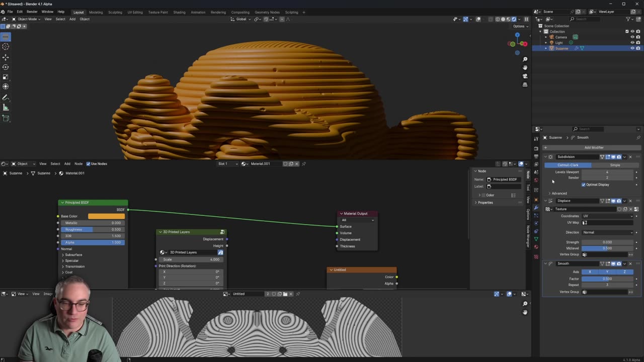Screen dimensions: 644x362
Task: Unlink Material.001 with the X icon
Action: [x=296, y=164]
